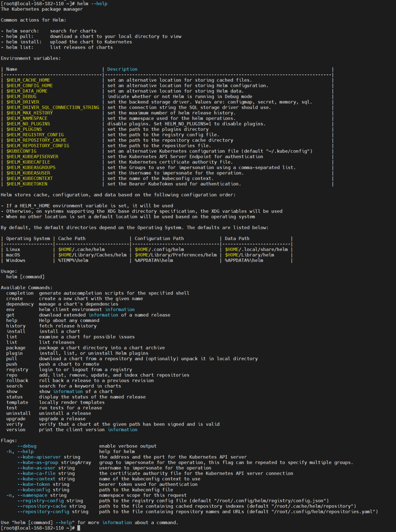The height and width of the screenshot is (532, 396).
Task: Place cursor at the bottom shell prompt
Action: [x=78, y=528]
